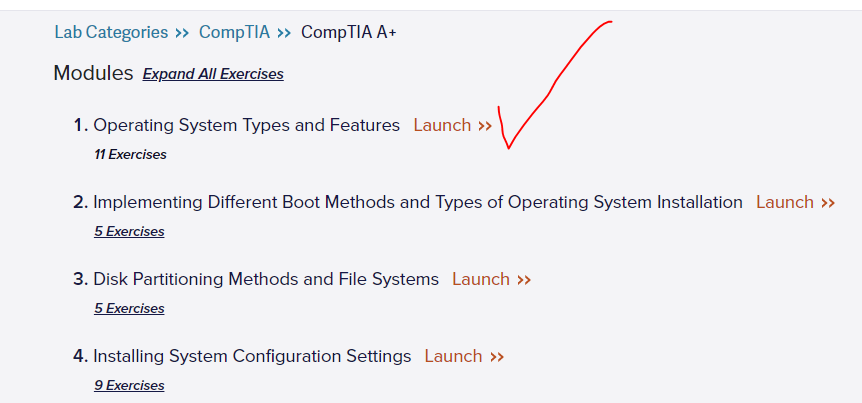This screenshot has width=862, height=403.
Task: Click chevron arrows beside Boot Methods module Launch
Action: pyautogui.click(x=828, y=203)
